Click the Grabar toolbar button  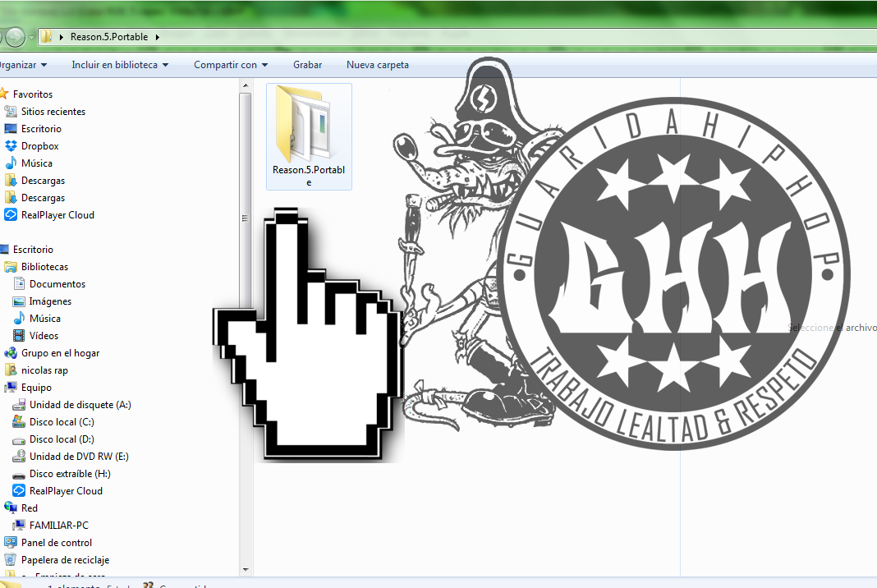pos(308,65)
